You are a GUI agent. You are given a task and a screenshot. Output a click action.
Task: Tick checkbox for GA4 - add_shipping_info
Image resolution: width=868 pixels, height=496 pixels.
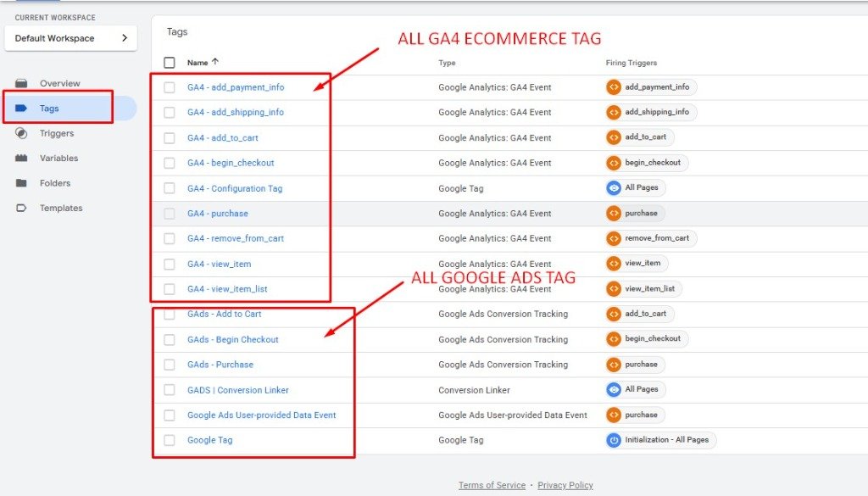pos(170,113)
